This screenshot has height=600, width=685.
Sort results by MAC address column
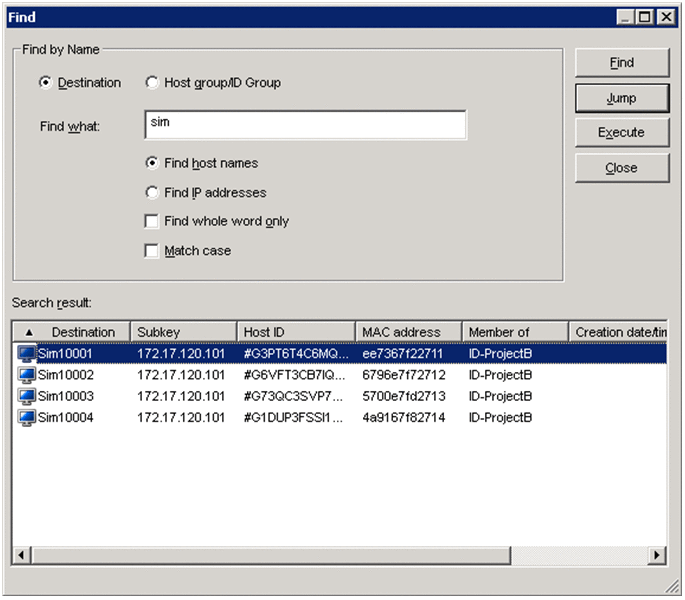[x=408, y=332]
